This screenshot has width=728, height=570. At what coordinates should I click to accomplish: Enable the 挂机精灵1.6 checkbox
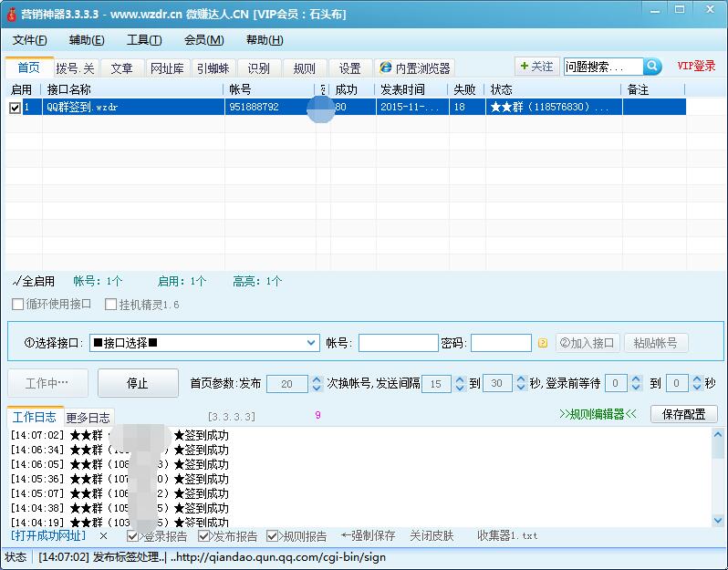pos(110,305)
